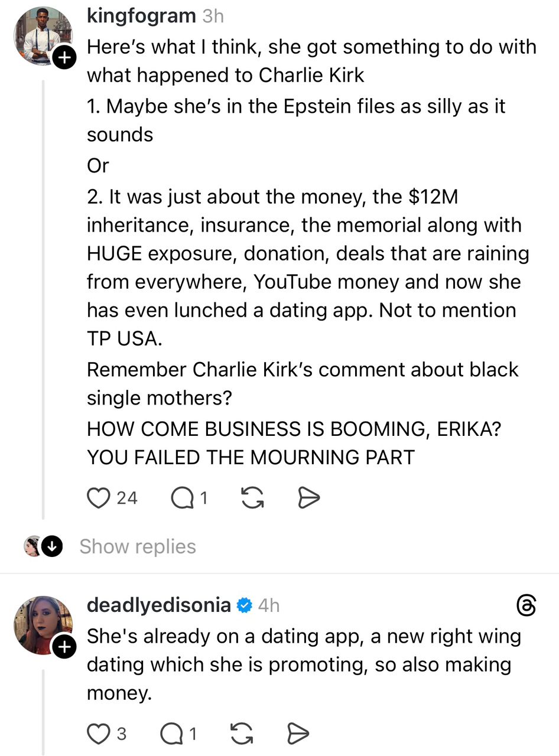559x756 pixels.
Task: Tap the verified badge next to deadlyedisonia
Action: tap(245, 605)
